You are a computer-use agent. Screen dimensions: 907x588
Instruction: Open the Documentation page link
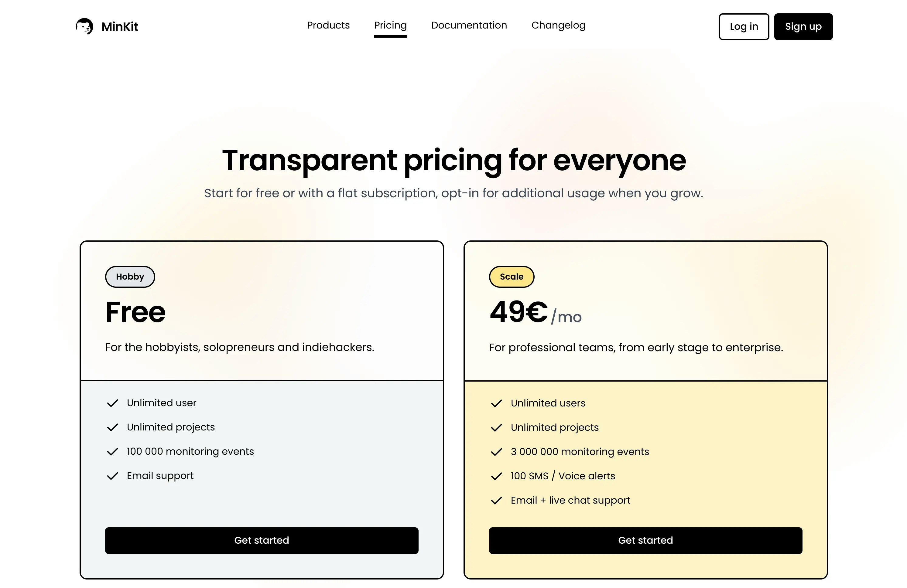pos(469,25)
